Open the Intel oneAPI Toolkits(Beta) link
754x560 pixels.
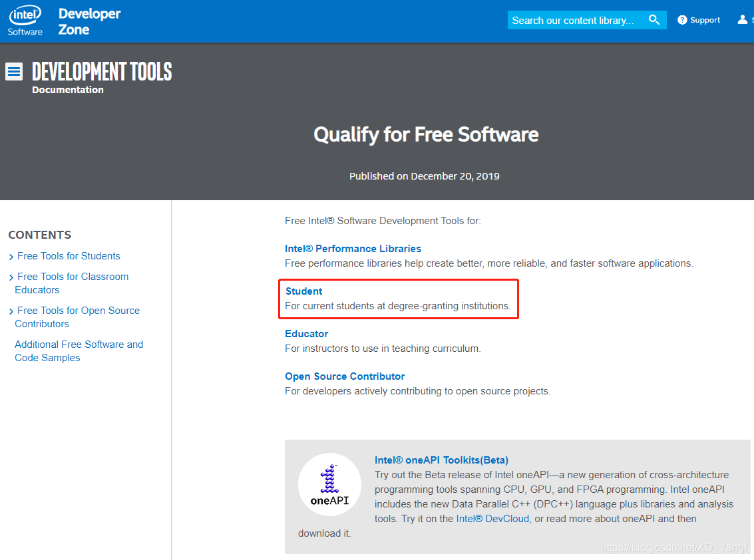(x=441, y=460)
